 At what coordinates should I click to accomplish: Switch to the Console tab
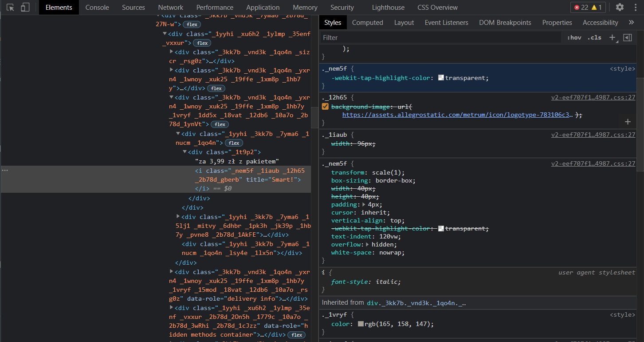97,7
